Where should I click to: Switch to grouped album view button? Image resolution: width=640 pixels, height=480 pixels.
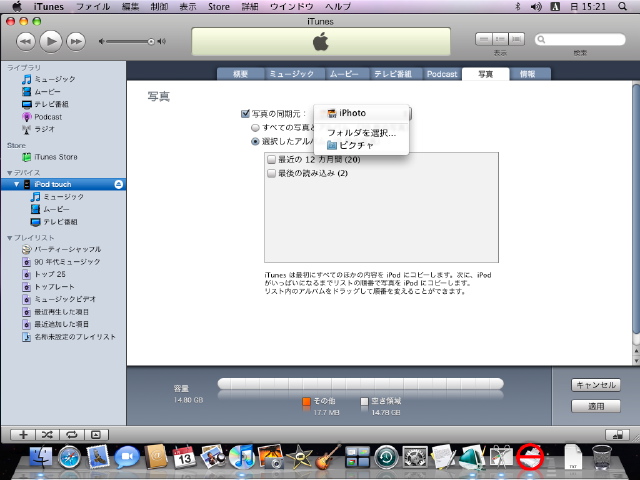500,39
